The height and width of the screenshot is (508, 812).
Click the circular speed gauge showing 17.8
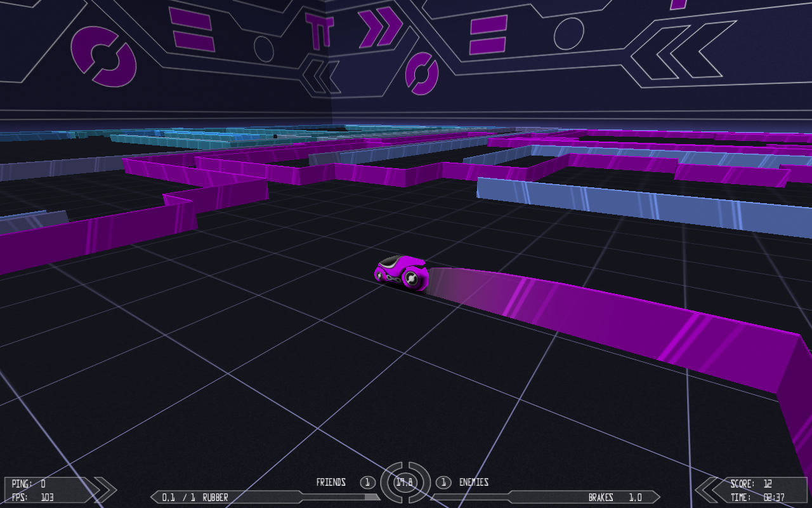click(x=405, y=483)
